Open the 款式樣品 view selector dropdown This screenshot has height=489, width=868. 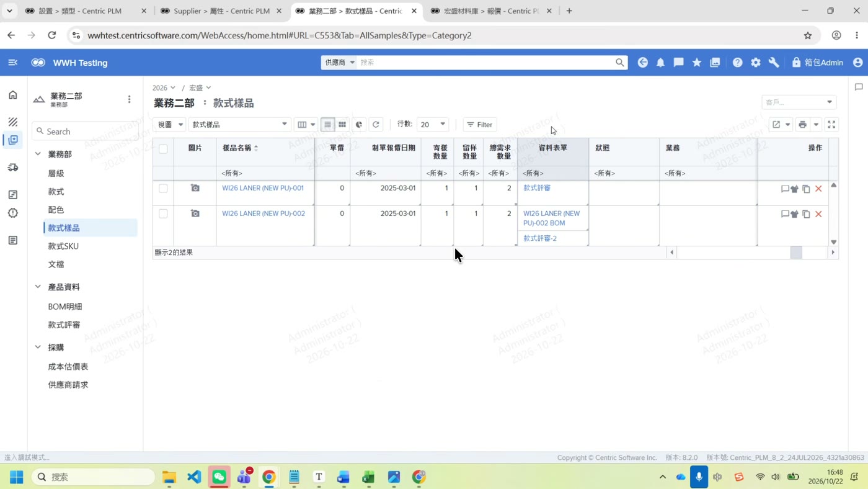tap(239, 125)
